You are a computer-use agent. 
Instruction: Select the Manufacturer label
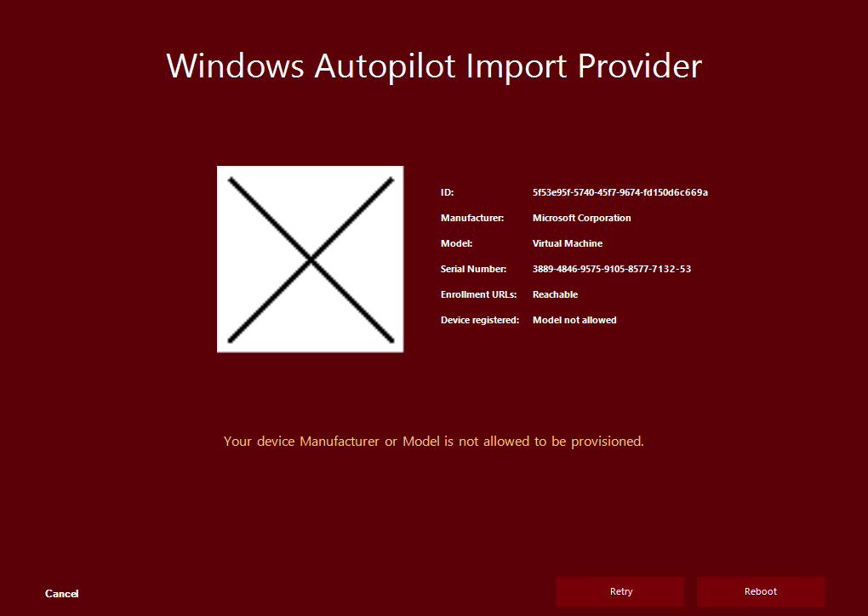coord(472,218)
